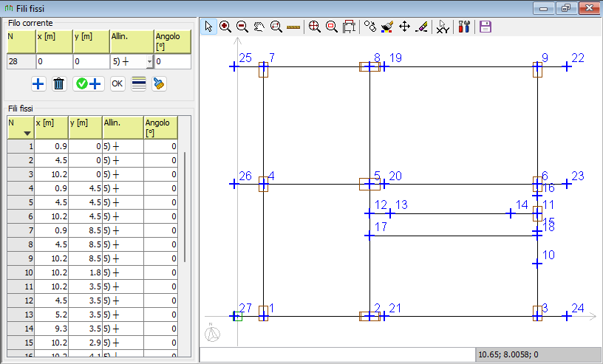Sort by N column header arrow
This screenshot has width=603, height=364.
[27, 134]
